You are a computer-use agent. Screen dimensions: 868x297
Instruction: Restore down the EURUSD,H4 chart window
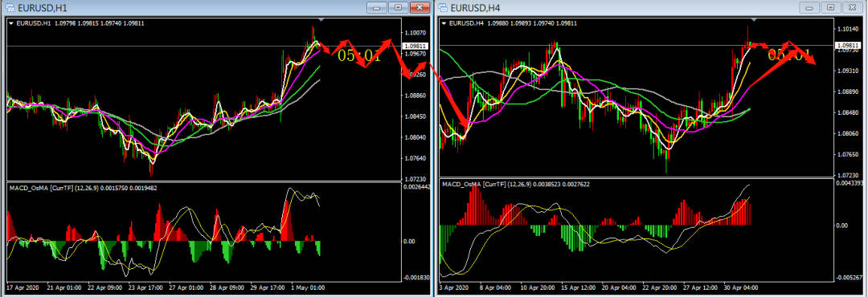(831, 7)
